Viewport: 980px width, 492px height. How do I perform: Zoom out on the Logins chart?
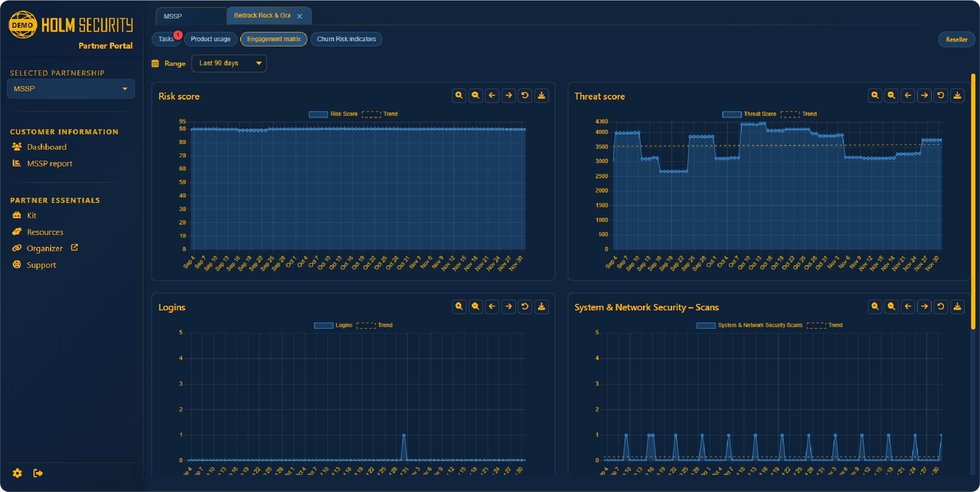point(476,307)
